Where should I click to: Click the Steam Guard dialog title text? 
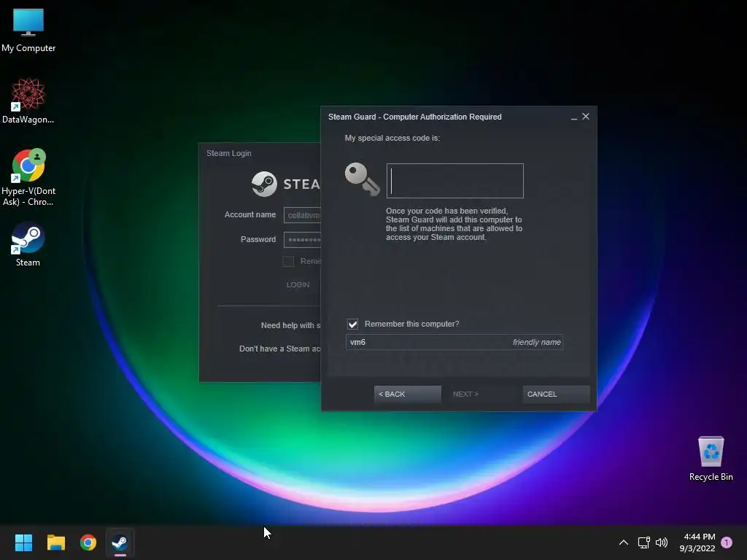point(414,117)
